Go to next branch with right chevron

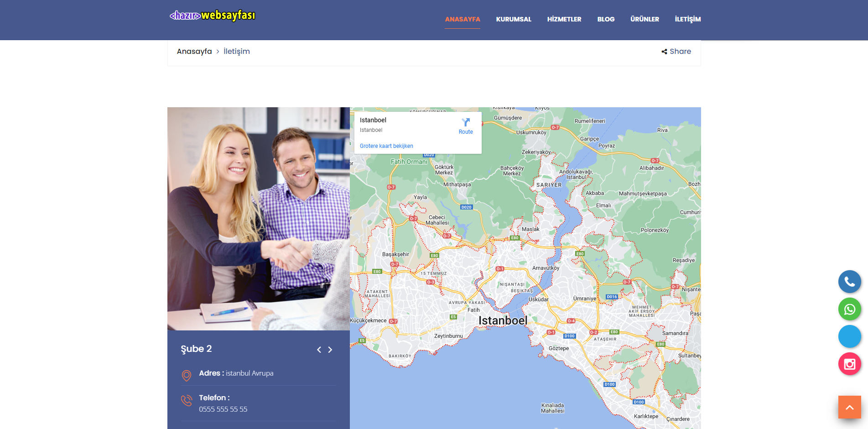[330, 350]
